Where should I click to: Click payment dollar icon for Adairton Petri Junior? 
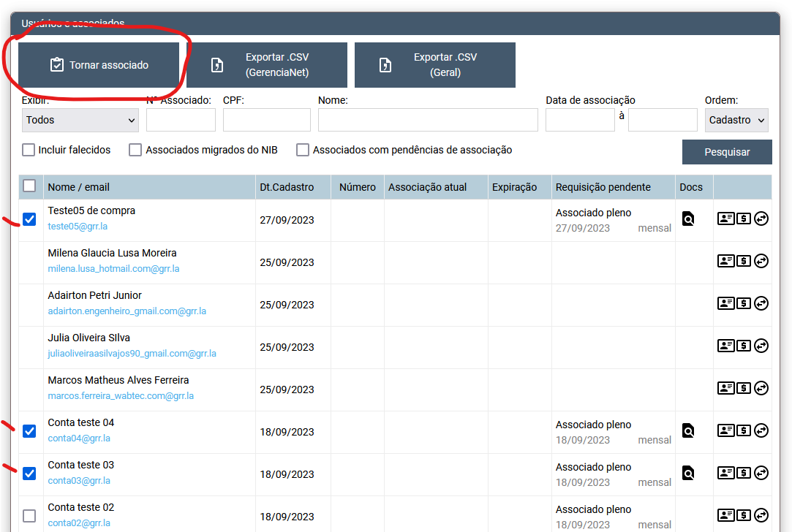pos(744,304)
